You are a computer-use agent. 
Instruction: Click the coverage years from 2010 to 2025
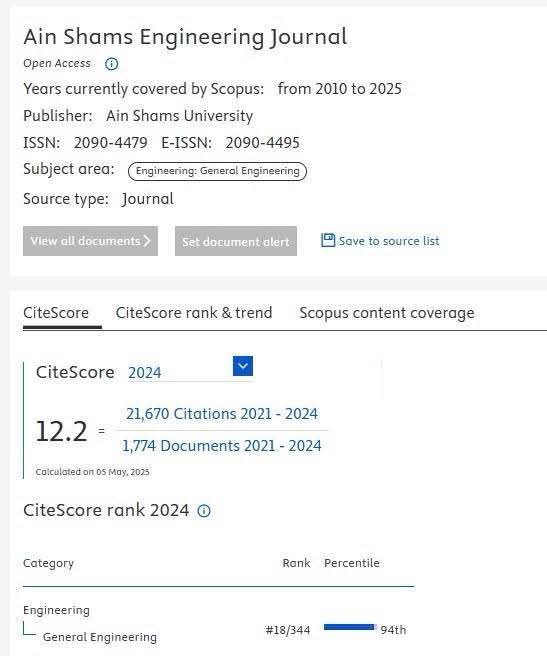(339, 89)
